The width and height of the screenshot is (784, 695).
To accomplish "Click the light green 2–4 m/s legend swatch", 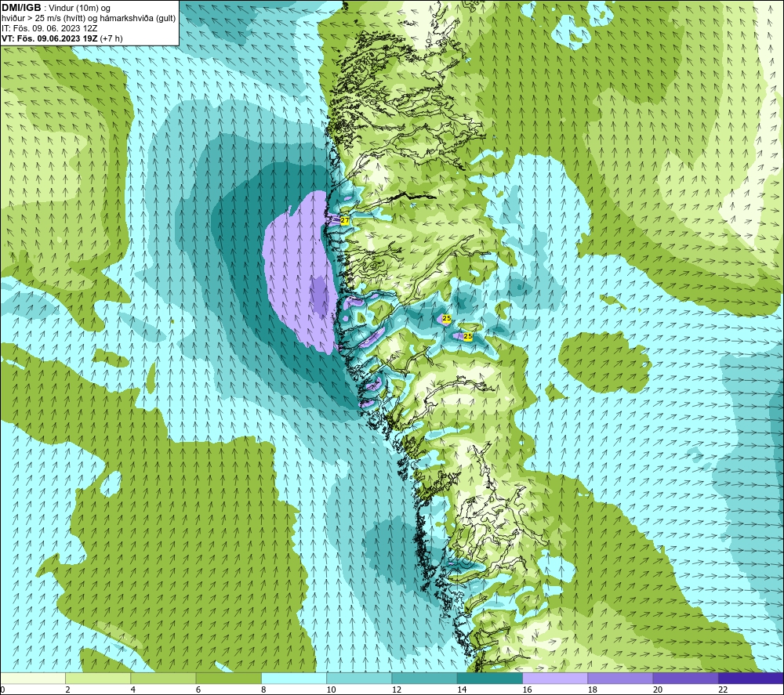I will coord(98,678).
